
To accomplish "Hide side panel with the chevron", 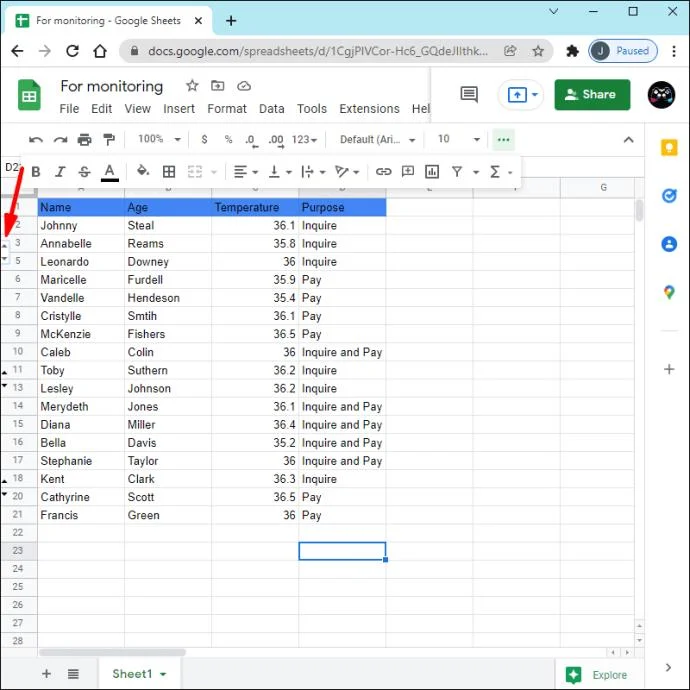I will [668, 668].
